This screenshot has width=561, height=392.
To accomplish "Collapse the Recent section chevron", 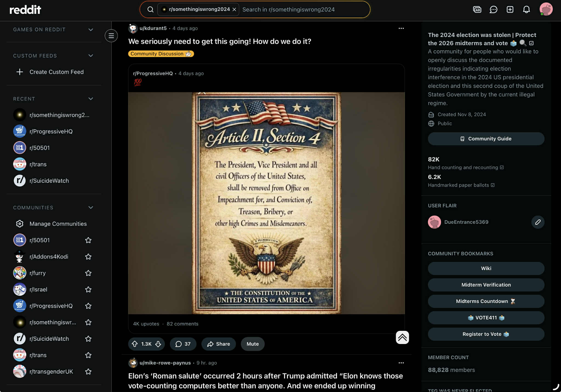I will tap(91, 99).
